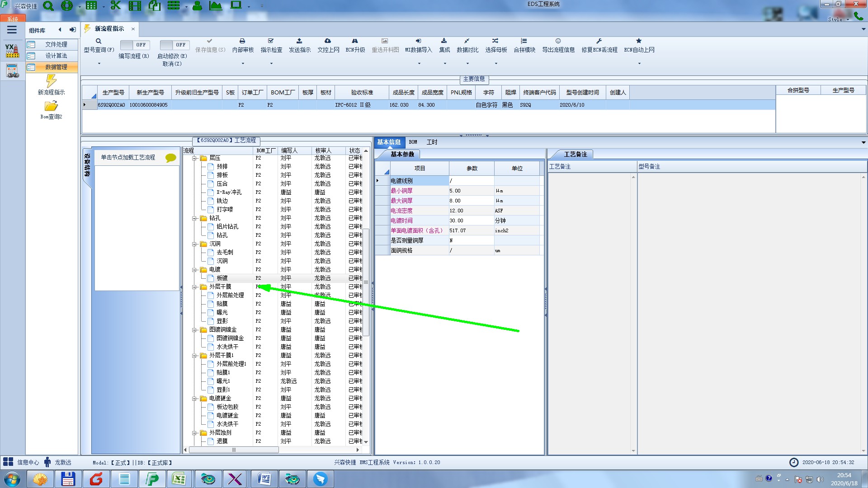Switch to the BOM tab

(413, 142)
